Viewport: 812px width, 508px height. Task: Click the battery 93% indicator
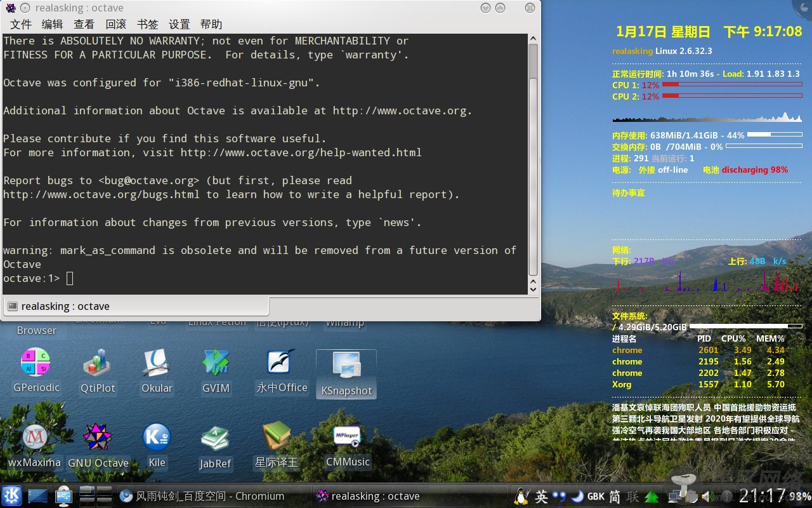[800, 496]
